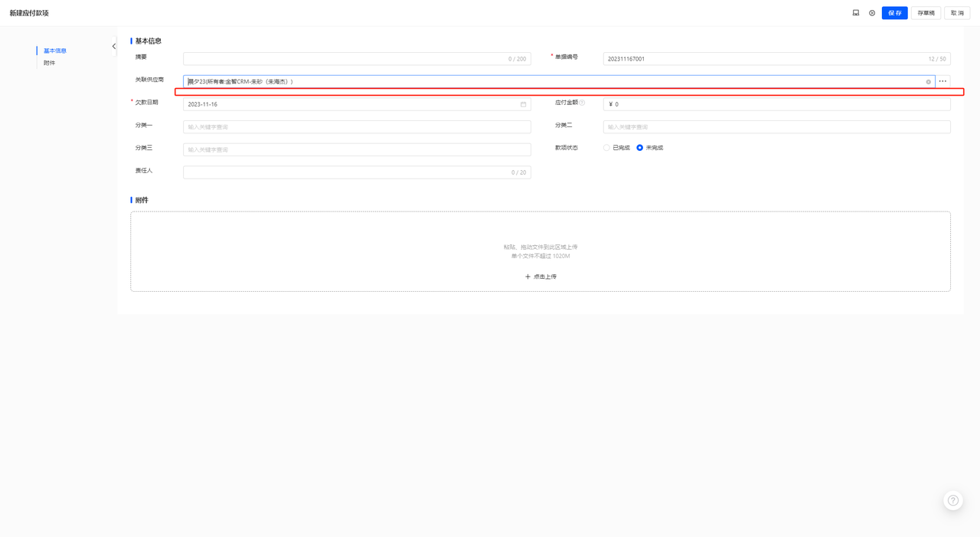
Task: Click the plus icon beside 点击上传
Action: (528, 277)
